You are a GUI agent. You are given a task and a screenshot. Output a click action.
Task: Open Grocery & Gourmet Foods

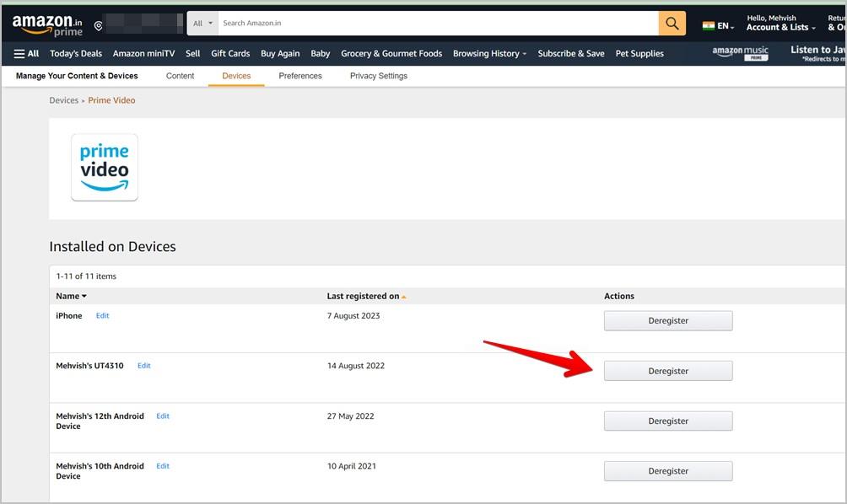click(x=391, y=53)
